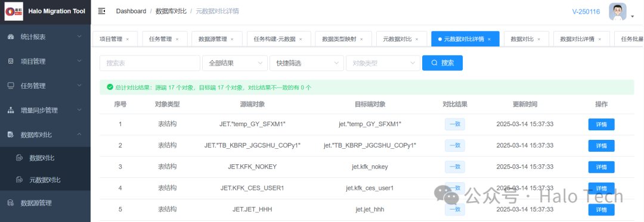Viewport: 644px width, 222px height.
Task: Click the 项目管理 sidebar icon
Action: tap(11, 61)
